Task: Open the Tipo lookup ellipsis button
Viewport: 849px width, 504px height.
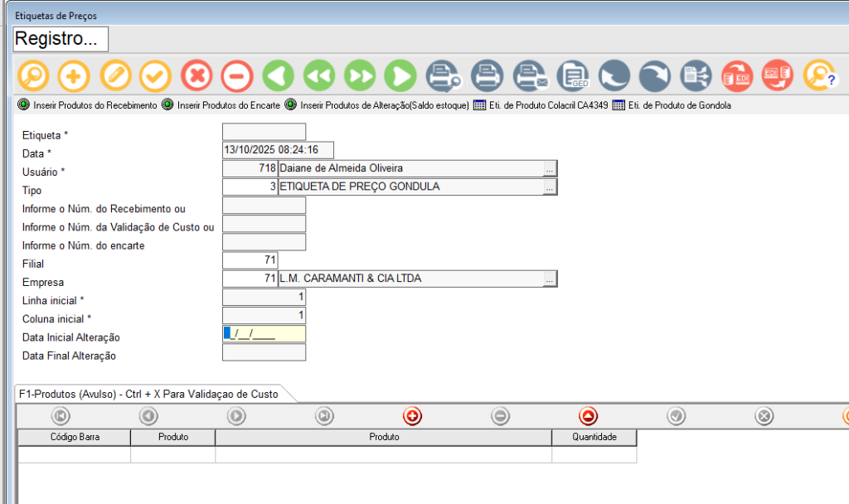Action: point(549,187)
